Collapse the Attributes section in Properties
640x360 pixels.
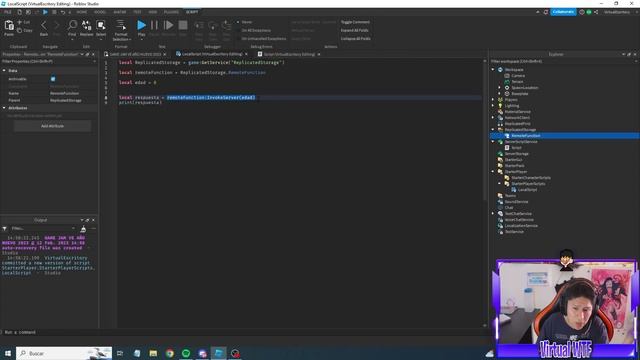(4, 108)
